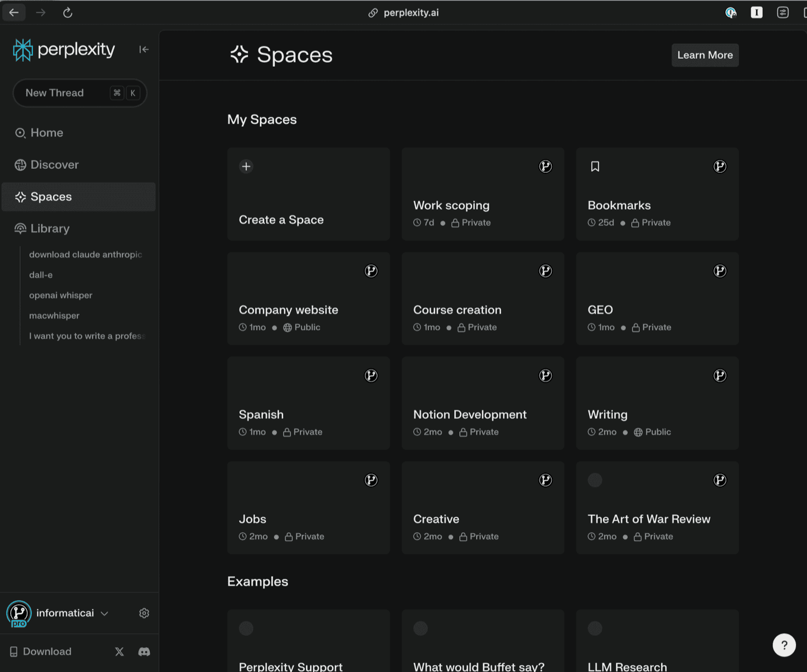The image size is (807, 672).
Task: Open help with the question mark button
Action: (784, 645)
